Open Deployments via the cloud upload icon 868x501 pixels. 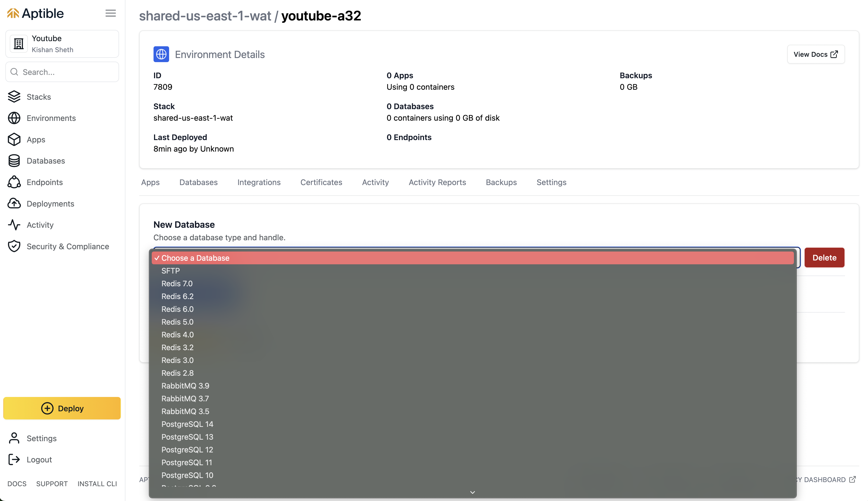coord(14,203)
